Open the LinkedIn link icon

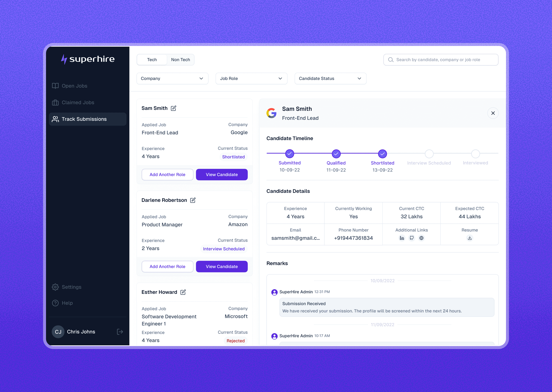tap(402, 238)
